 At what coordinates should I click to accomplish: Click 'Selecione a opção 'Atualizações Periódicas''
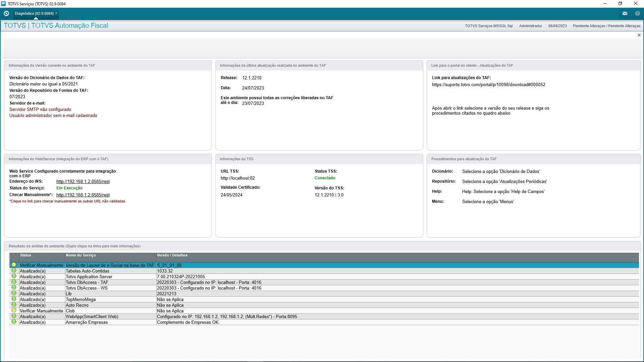point(504,182)
